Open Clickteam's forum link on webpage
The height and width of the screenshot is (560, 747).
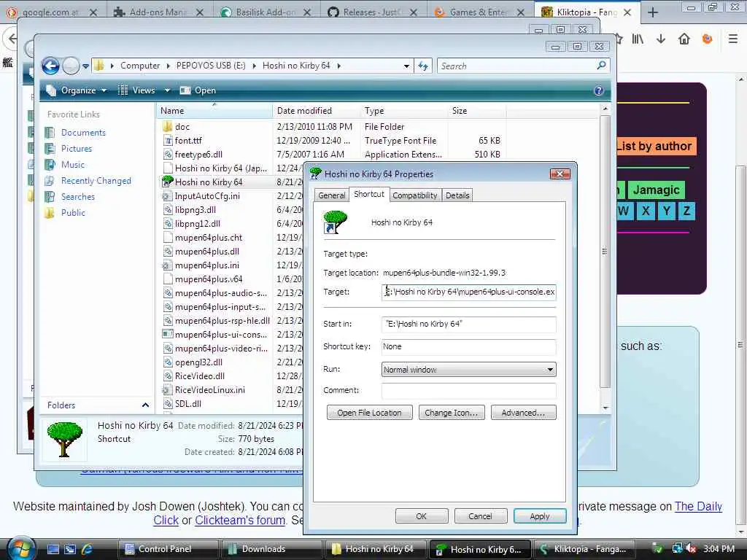coord(239,521)
